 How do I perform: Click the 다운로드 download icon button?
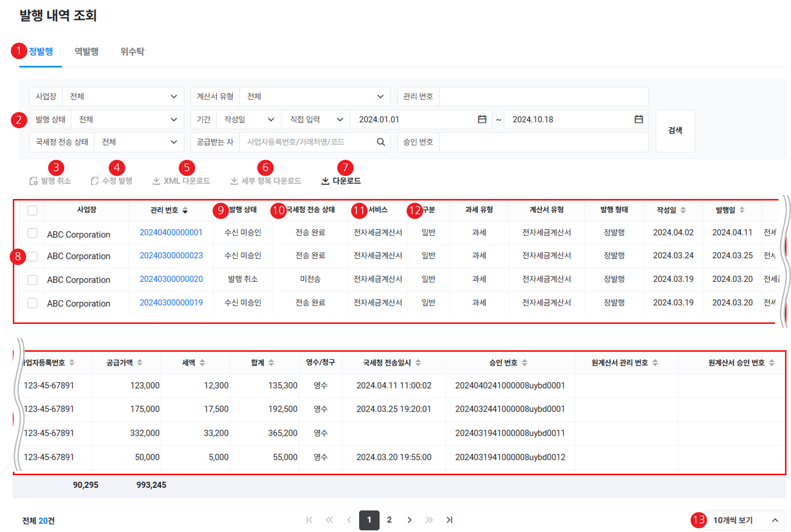point(341,181)
